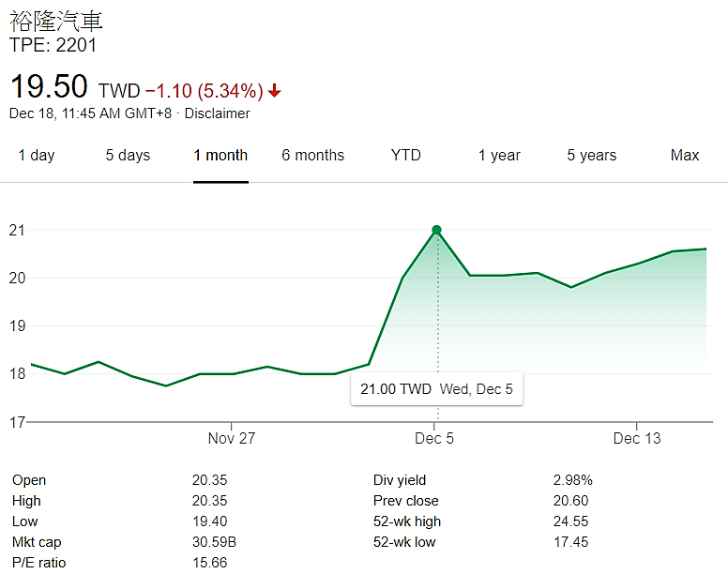Image resolution: width=728 pixels, height=574 pixels.
Task: Click the 52-wk low value 17.45
Action: point(570,541)
